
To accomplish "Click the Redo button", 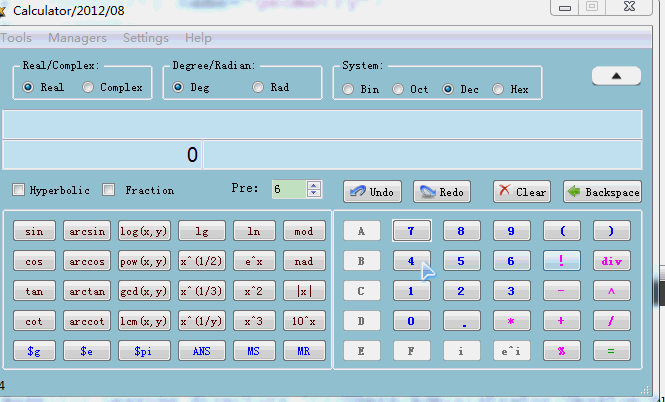I will [x=441, y=192].
